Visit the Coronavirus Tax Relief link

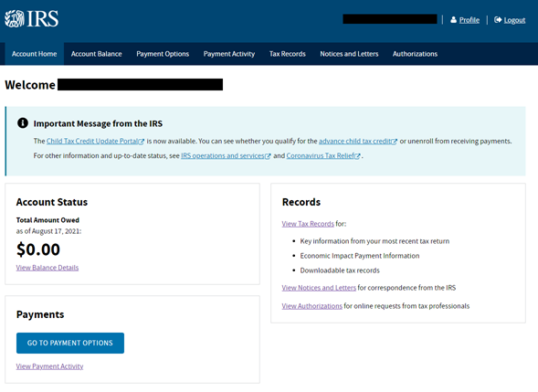(x=321, y=156)
